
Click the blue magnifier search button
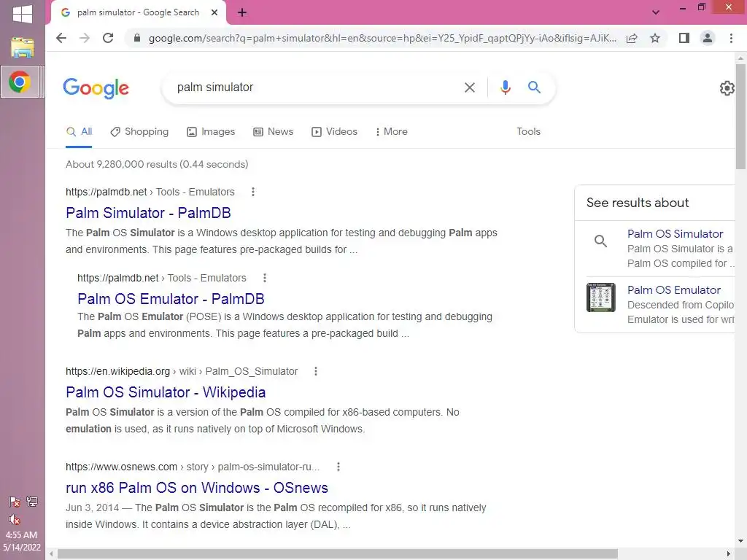(x=534, y=87)
